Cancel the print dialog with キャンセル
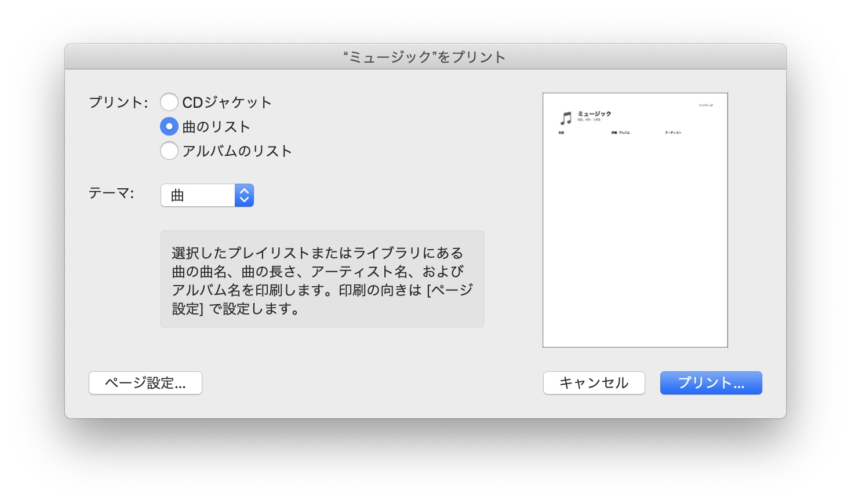 click(x=594, y=383)
